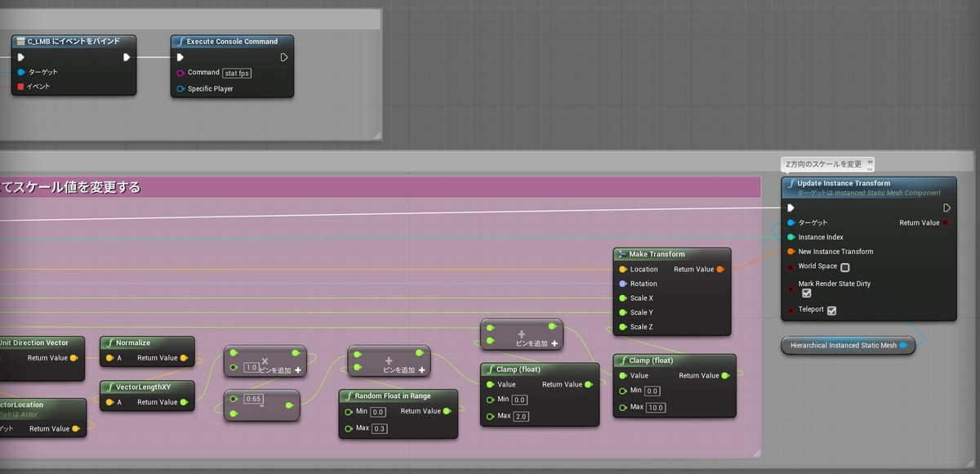Enable the World Space checkbox
980x474 pixels.
(846, 267)
